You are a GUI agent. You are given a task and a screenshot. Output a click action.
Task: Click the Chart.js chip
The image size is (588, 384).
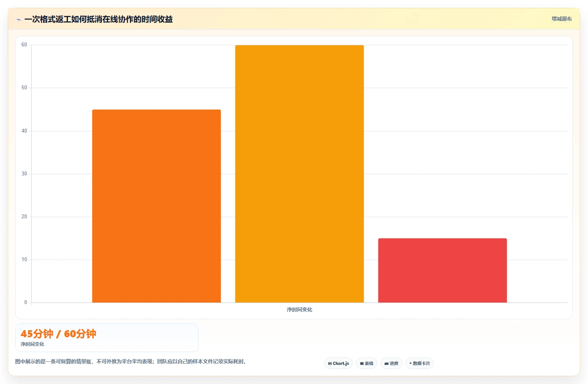(x=338, y=363)
